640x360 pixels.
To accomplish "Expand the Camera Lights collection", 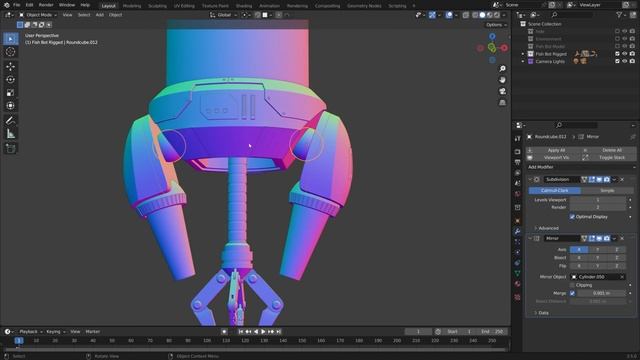I will pos(523,61).
